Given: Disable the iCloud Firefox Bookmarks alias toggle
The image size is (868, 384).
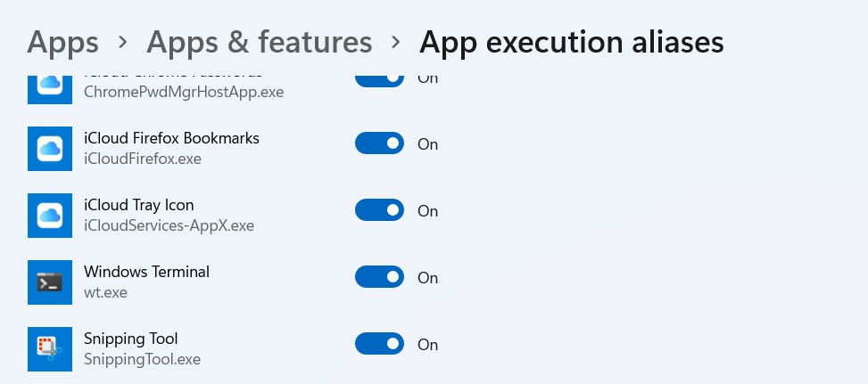Looking at the screenshot, I should [x=379, y=143].
